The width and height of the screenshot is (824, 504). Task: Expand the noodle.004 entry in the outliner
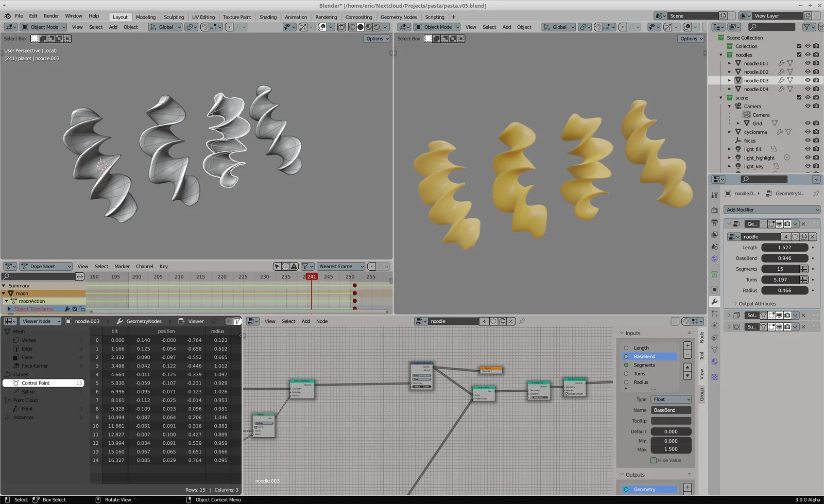click(730, 89)
